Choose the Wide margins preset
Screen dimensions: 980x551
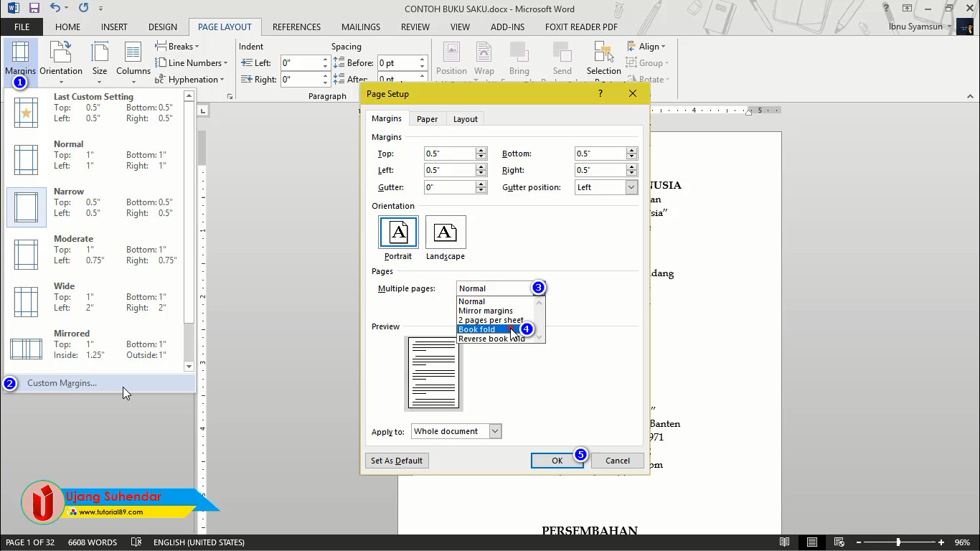coord(95,301)
